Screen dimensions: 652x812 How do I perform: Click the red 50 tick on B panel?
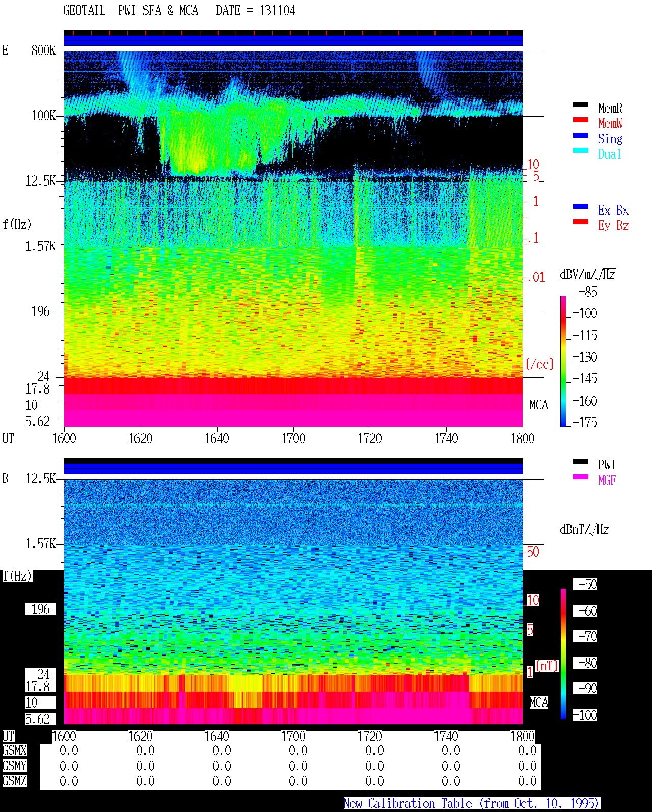click(533, 552)
